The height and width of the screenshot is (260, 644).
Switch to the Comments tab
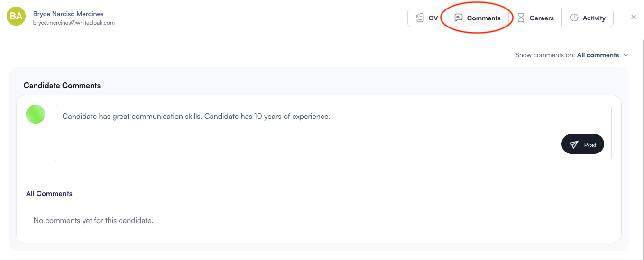pyautogui.click(x=478, y=18)
